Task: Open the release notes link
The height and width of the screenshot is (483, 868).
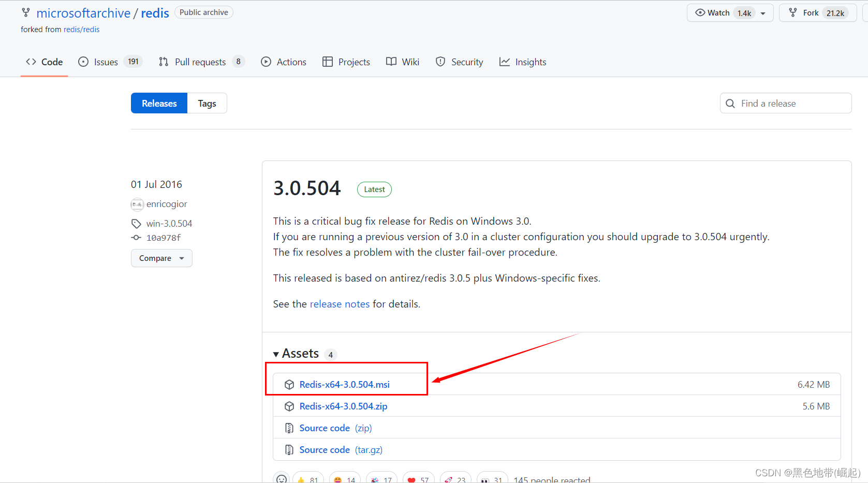Action: (340, 304)
